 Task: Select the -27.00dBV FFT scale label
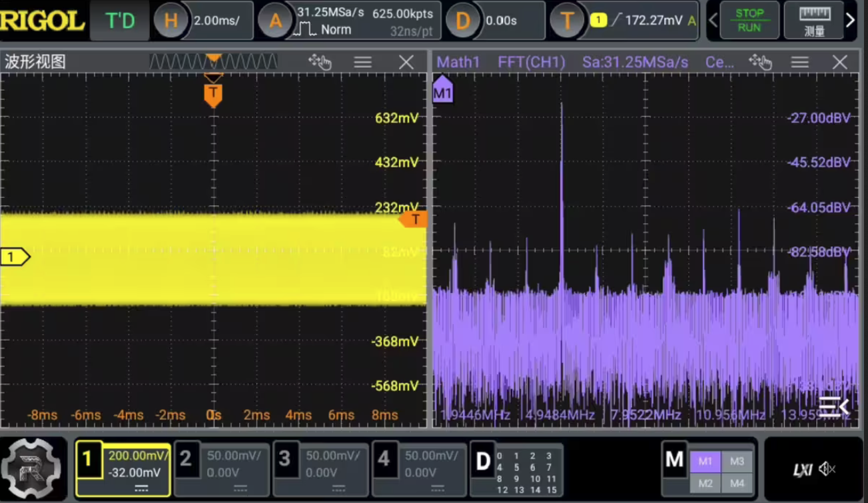819,118
